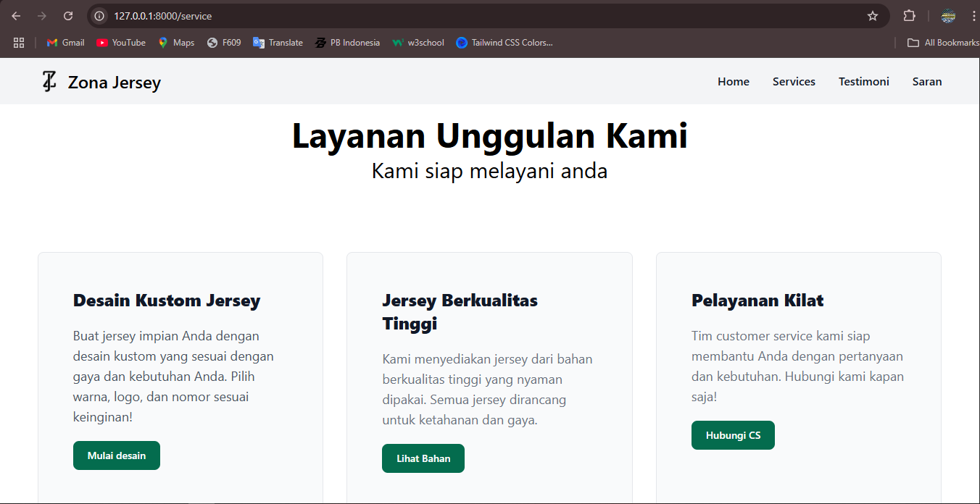This screenshot has width=980, height=504.
Task: View site information icon in address bar
Action: pos(100,16)
